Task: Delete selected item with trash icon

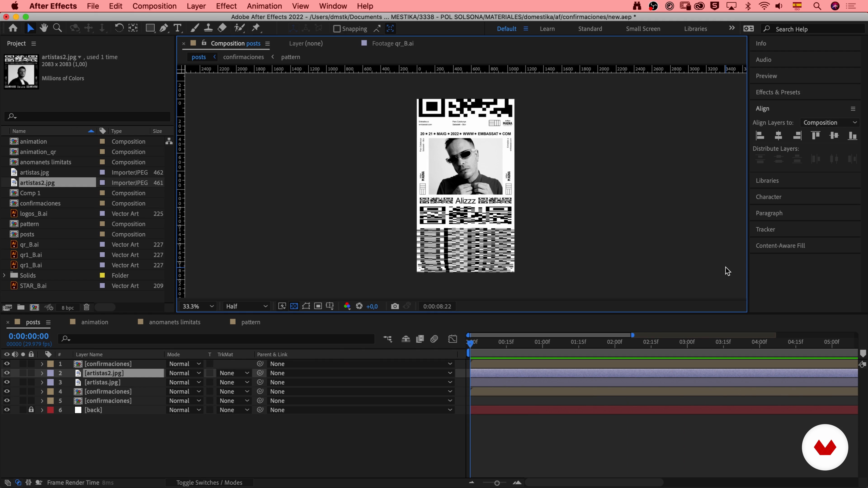Action: [x=87, y=307]
